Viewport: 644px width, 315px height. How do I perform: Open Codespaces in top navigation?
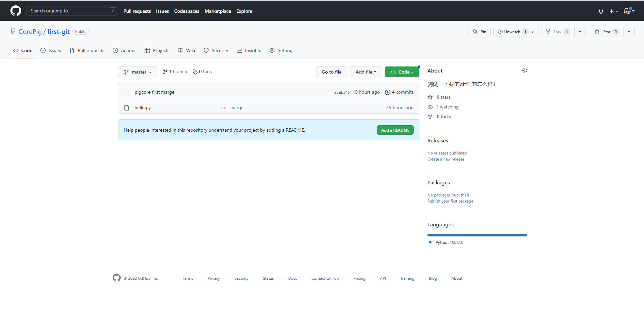(x=187, y=11)
